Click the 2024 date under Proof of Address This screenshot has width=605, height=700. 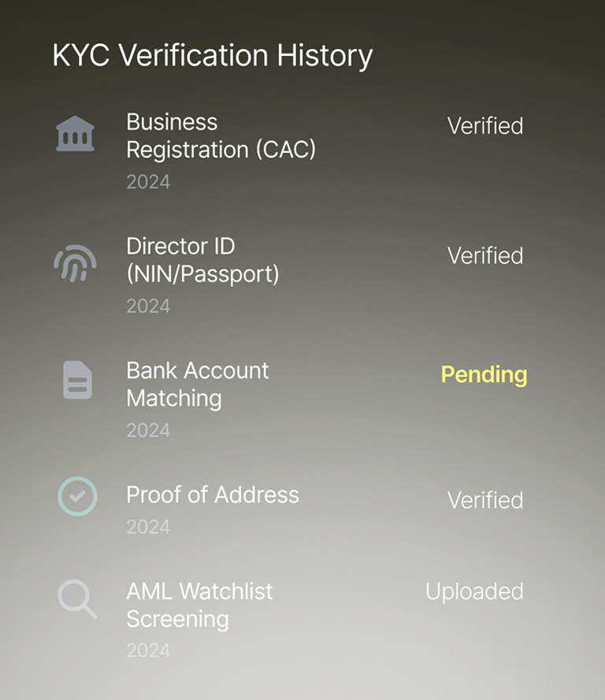pos(148,527)
